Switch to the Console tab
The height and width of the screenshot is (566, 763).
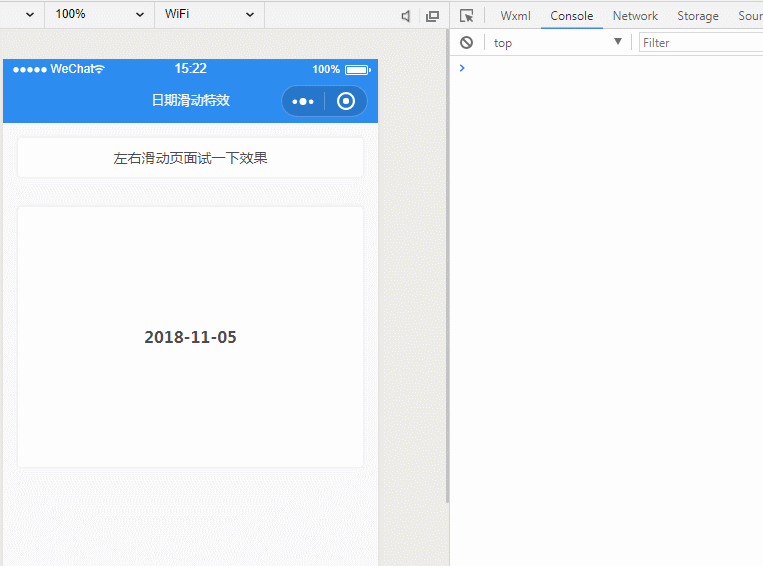pos(571,16)
